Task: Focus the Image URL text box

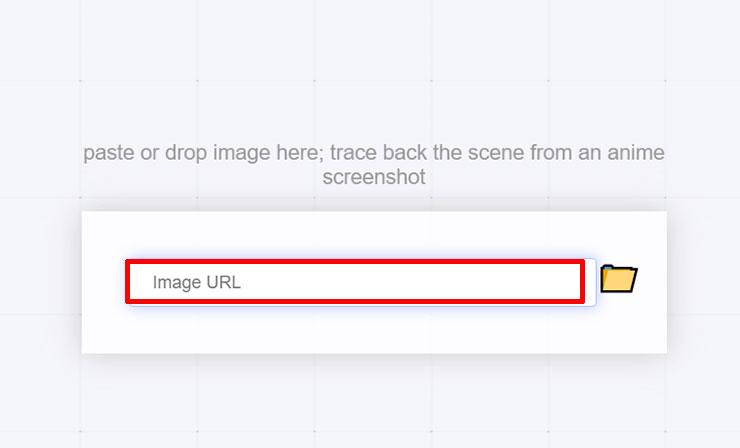Action: click(x=355, y=282)
